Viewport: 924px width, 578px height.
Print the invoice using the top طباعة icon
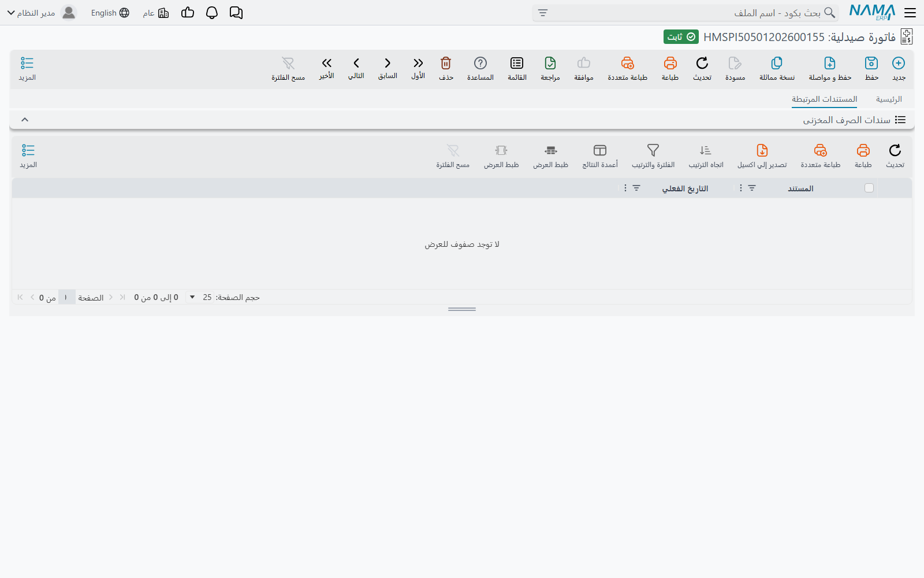(670, 63)
